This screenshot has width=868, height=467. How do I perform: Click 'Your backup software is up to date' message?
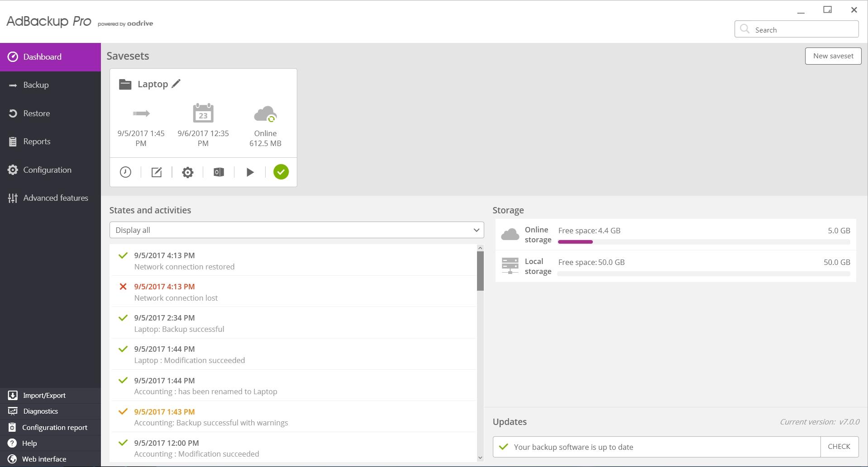click(573, 447)
